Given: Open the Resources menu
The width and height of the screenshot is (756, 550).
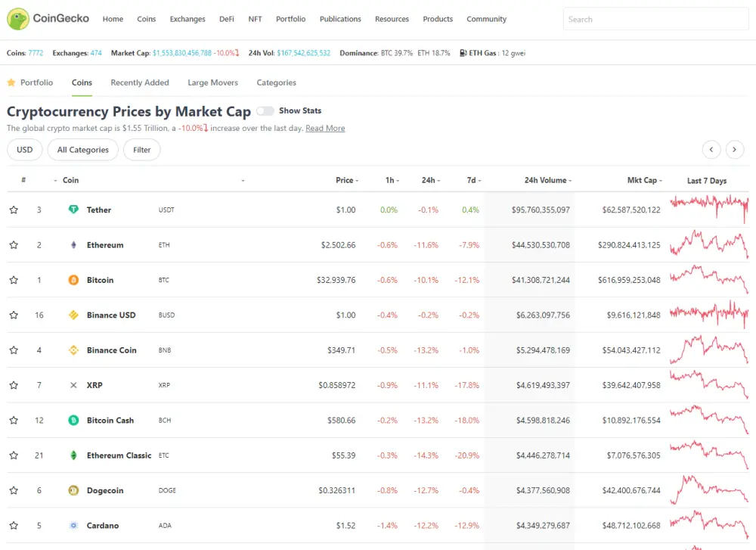Looking at the screenshot, I should tap(392, 19).
